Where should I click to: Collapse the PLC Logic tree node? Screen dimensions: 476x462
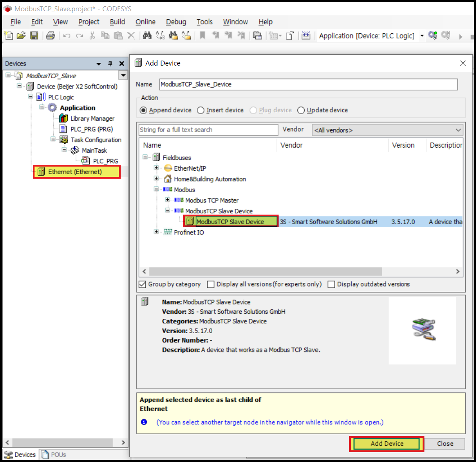tap(31, 97)
